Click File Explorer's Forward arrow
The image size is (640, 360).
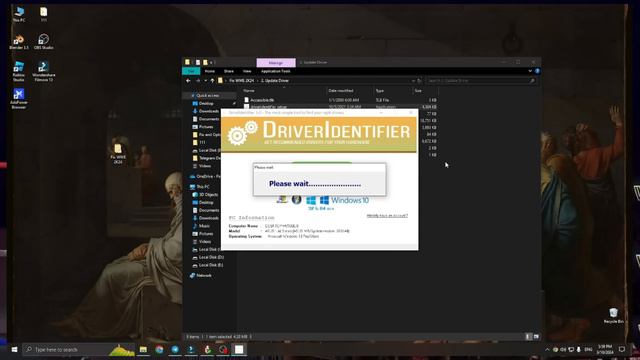tap(198, 81)
